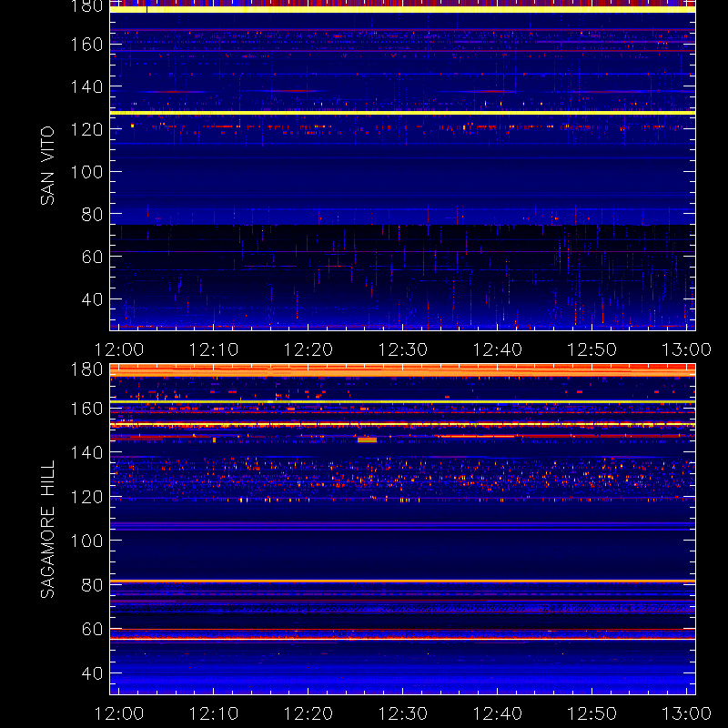
Task: Pick the 13:00 time label under SAN VITO plot
Action: tap(687, 349)
